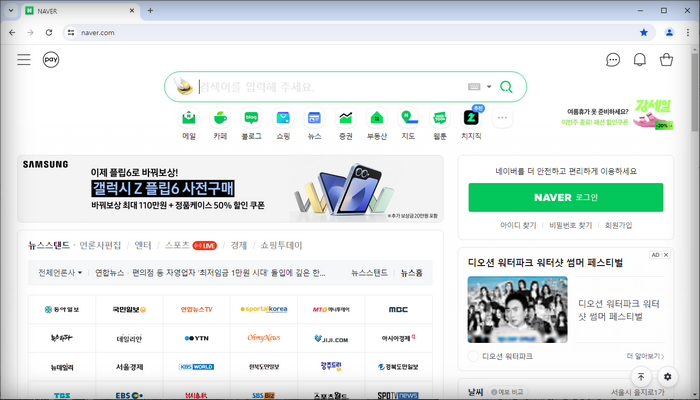Click the naver.com address bar
The width and height of the screenshot is (700, 400).
tap(357, 33)
